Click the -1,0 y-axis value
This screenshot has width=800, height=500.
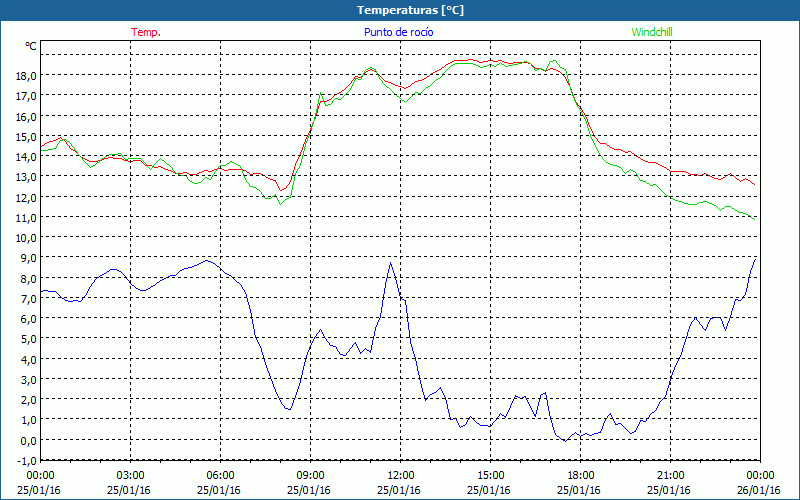(x=29, y=461)
